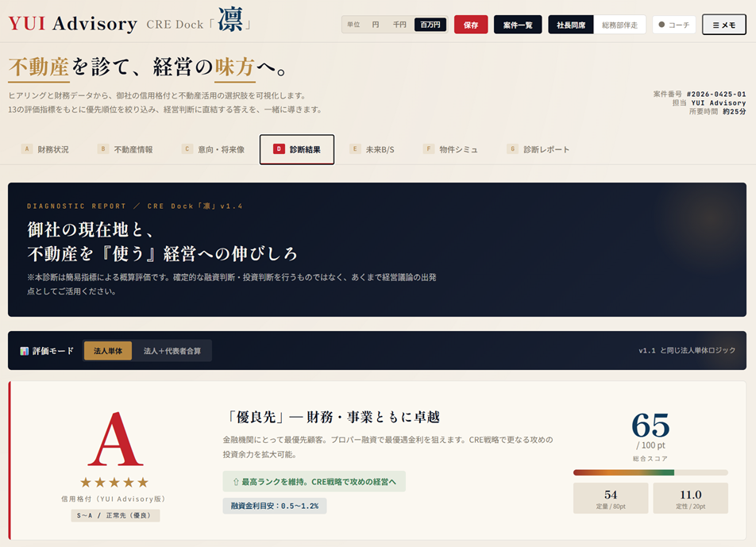Open tab E 未来B/S
The width and height of the screenshot is (756, 547).
(372, 149)
